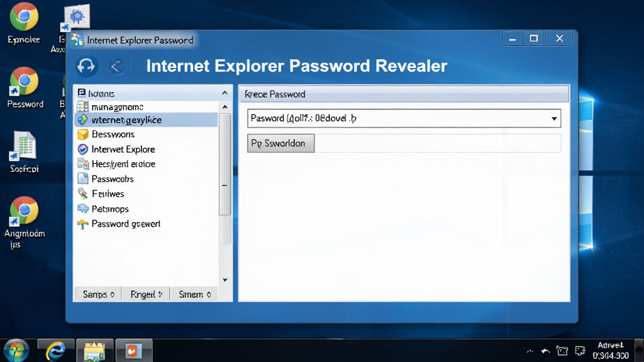This screenshot has width=644, height=362.
Task: Click the field beside Pg Ssworldon button
Action: [438, 143]
